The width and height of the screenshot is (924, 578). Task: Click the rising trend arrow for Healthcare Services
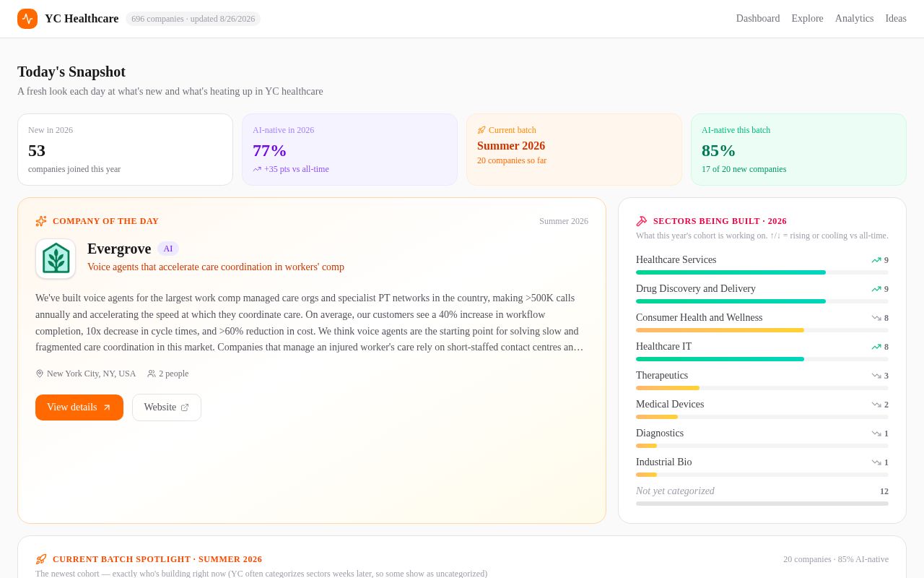point(876,260)
